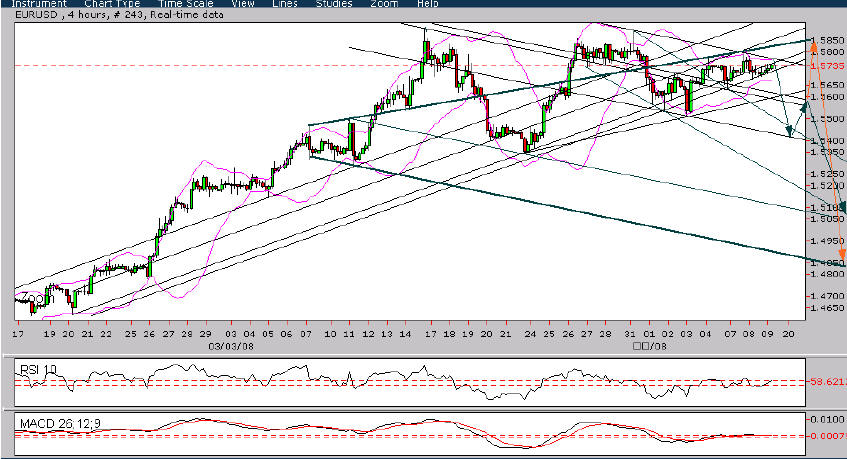Open the Zoom menu in menu bar

pyautogui.click(x=384, y=3)
